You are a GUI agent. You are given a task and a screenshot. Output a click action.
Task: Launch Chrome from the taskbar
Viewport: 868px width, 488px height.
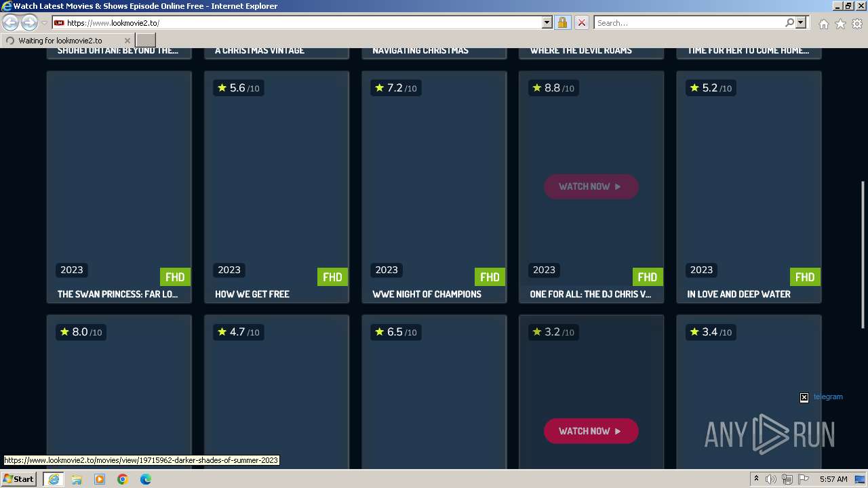[123, 479]
